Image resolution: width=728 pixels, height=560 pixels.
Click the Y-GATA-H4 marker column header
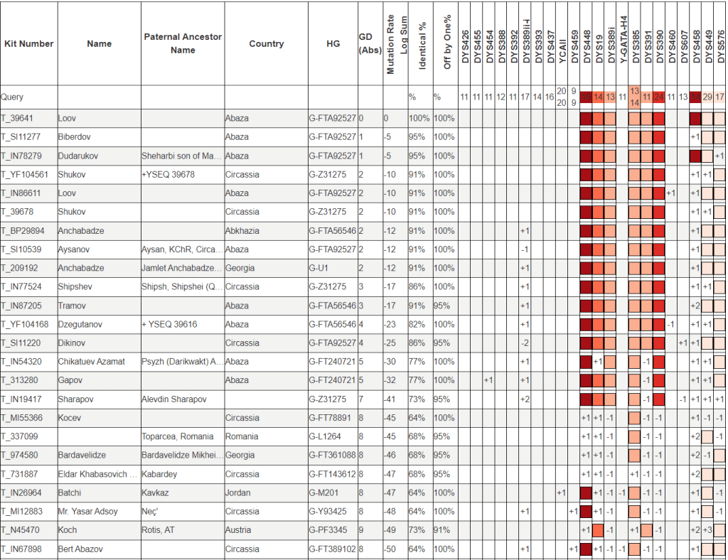tap(623, 43)
